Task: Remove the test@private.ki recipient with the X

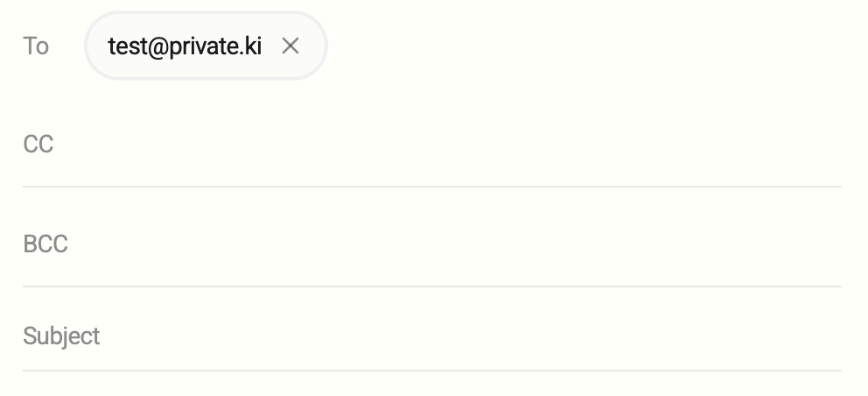Action: tap(290, 46)
